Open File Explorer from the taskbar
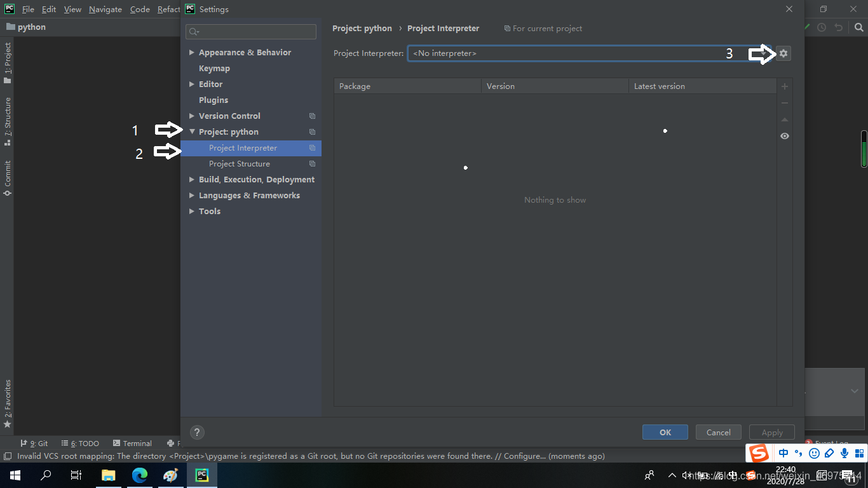 coord(109,475)
